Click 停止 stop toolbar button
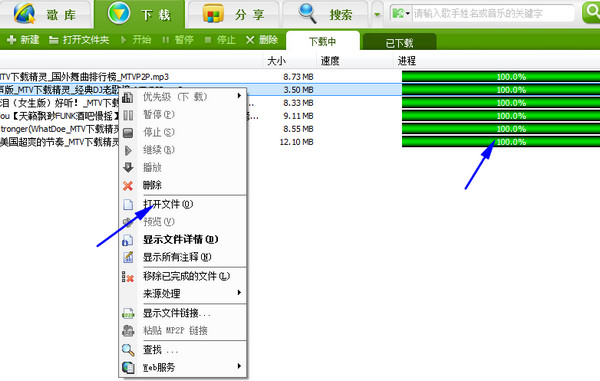The width and height of the screenshot is (600, 381). pyautogui.click(x=220, y=39)
